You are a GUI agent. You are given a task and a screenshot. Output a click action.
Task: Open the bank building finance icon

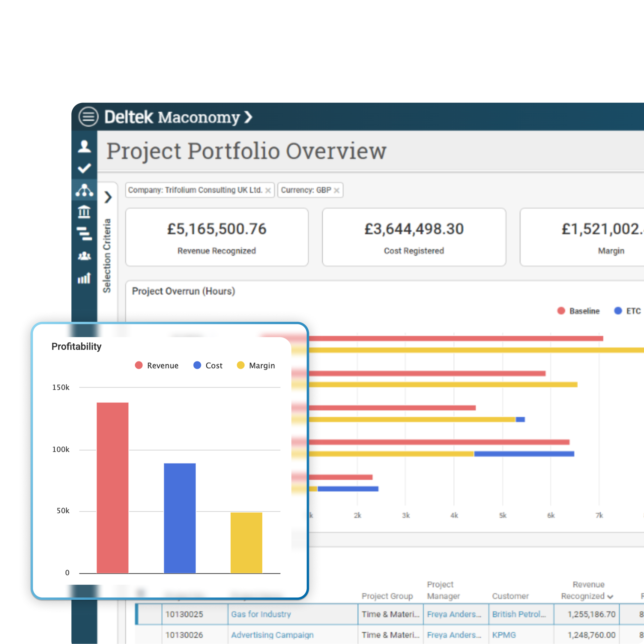[84, 212]
